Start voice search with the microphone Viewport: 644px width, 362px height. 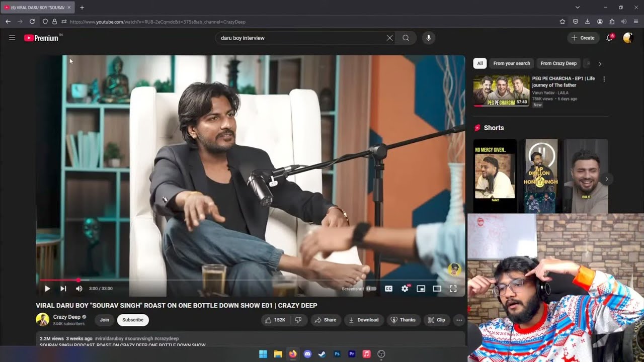point(428,38)
